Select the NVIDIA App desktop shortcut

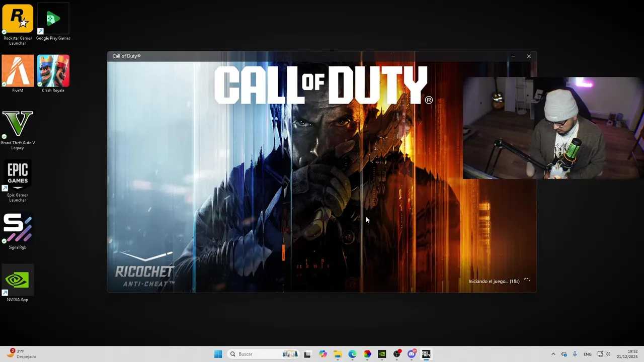click(18, 284)
